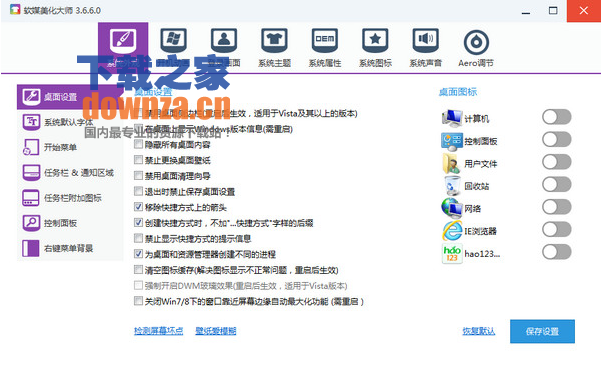Toggle the 网络 desktop icon switch
This screenshot has width=603, height=385.
pyautogui.click(x=556, y=207)
